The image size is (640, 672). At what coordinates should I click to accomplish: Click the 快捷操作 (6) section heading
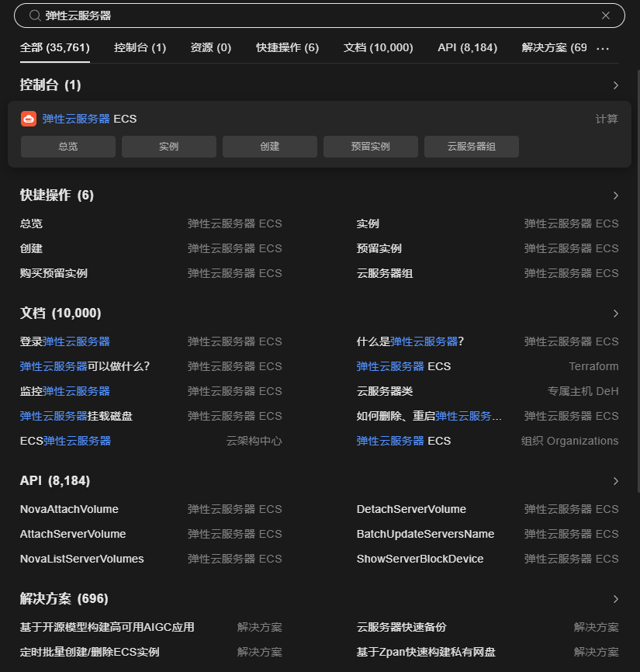tap(57, 196)
